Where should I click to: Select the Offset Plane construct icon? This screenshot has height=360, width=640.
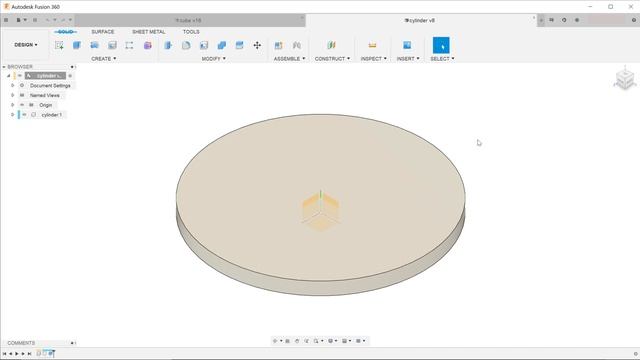(x=331, y=45)
